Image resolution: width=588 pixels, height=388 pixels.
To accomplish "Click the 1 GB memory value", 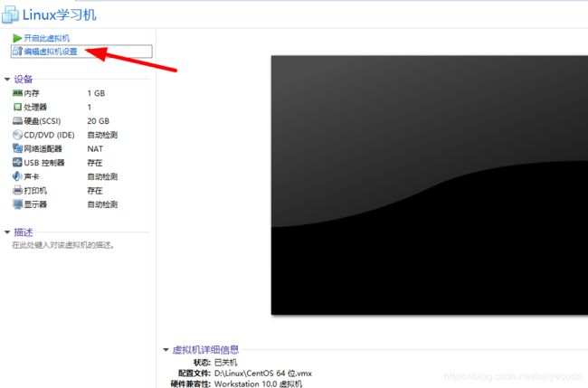I will [x=96, y=93].
